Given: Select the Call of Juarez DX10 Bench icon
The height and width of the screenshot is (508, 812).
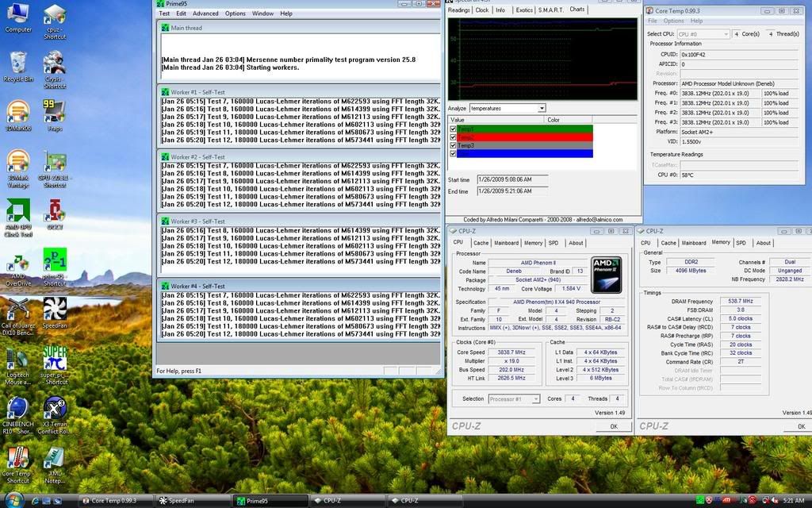Looking at the screenshot, I should click(18, 316).
